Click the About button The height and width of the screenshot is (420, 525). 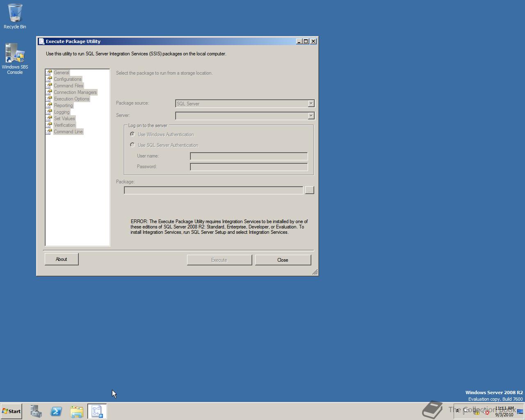62,259
